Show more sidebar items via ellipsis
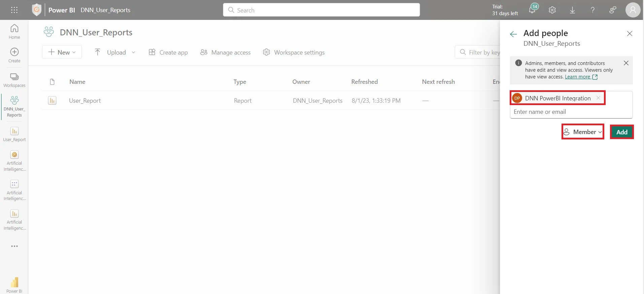This screenshot has height=294, width=644. tap(14, 246)
